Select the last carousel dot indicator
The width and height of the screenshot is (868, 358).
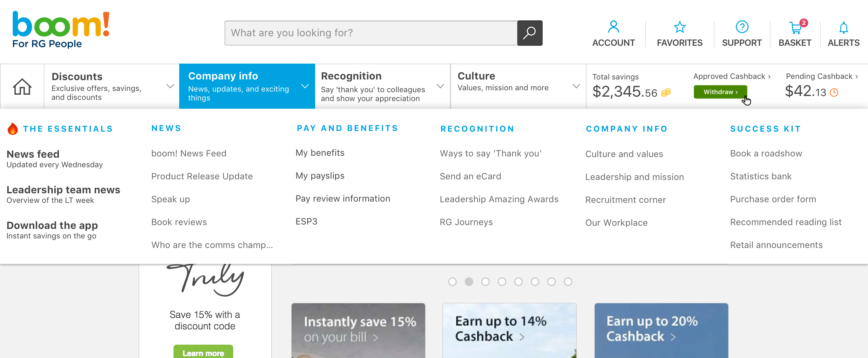(x=568, y=281)
